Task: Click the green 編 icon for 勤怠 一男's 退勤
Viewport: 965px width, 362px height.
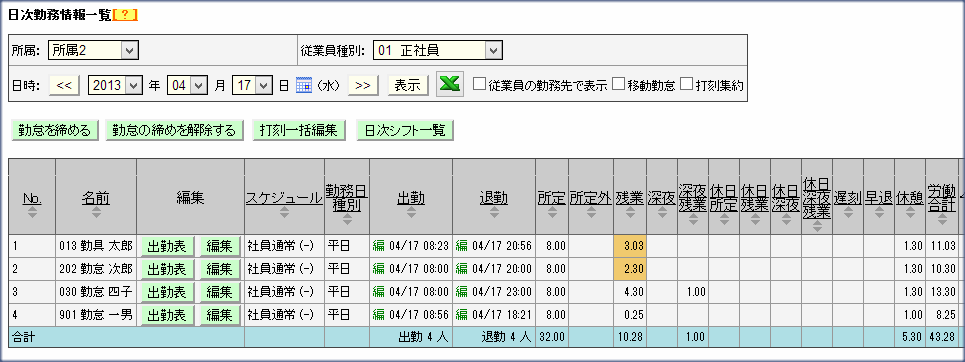Action: point(462,315)
